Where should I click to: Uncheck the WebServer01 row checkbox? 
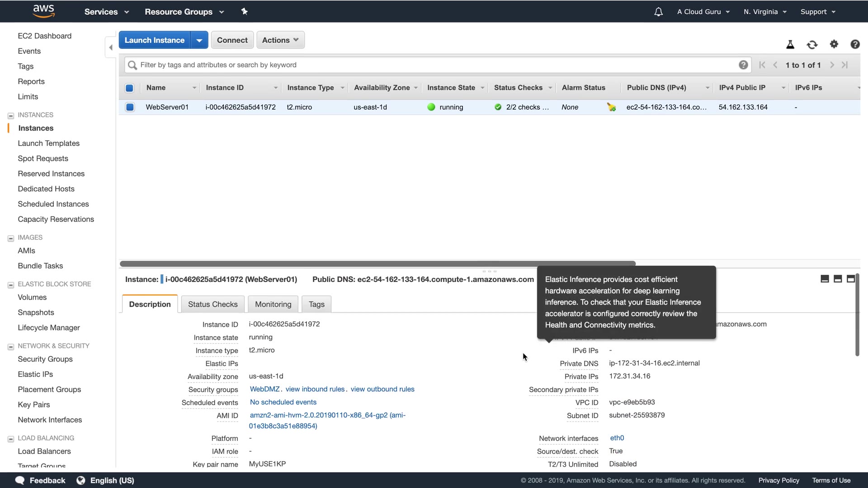(130, 107)
